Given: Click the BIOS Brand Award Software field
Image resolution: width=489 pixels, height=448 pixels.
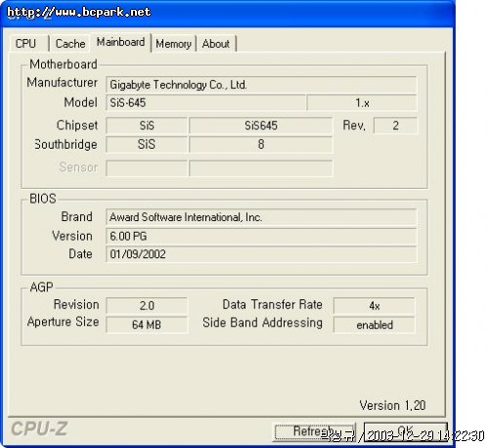Looking at the screenshot, I should [x=261, y=217].
